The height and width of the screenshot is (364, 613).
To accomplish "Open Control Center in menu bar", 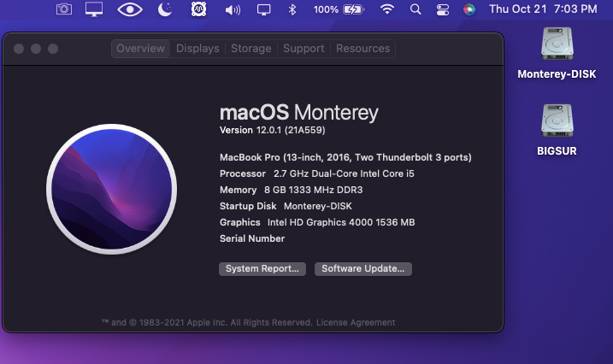I will tap(443, 9).
